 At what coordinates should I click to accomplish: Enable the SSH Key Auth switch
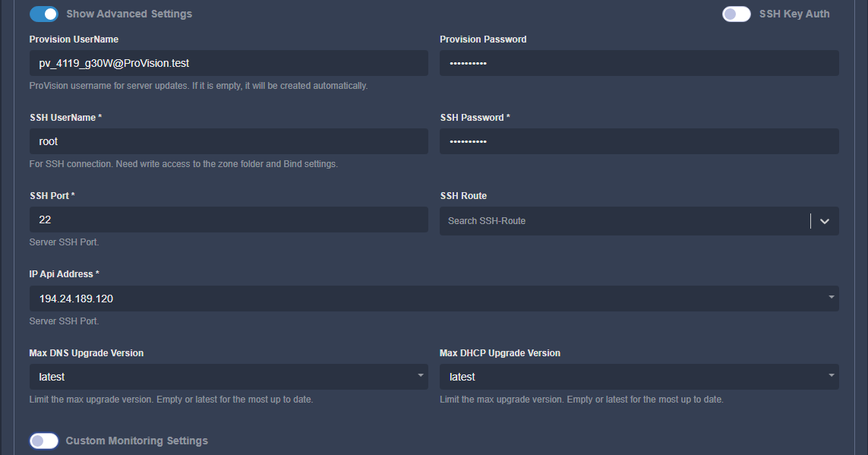tap(736, 14)
